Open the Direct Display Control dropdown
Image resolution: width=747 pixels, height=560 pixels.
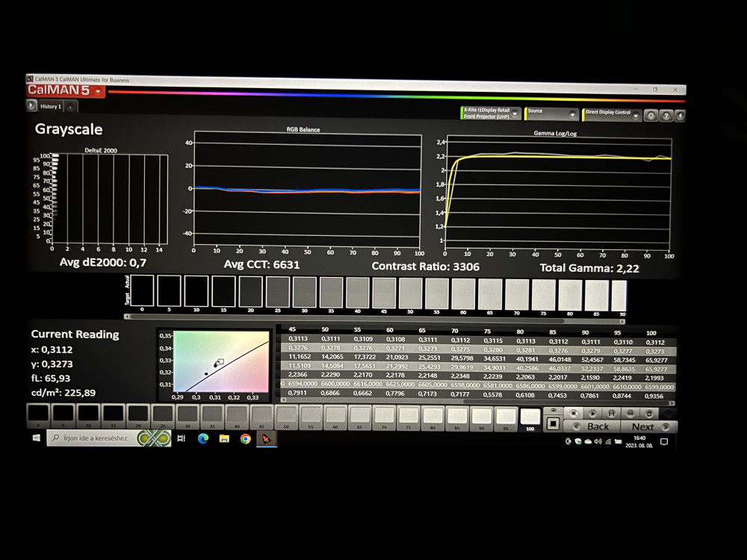636,116
